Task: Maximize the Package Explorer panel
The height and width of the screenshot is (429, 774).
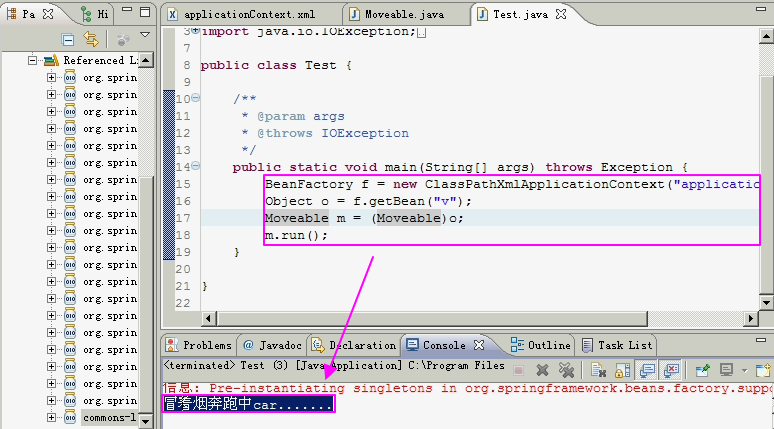Action: coord(145,12)
